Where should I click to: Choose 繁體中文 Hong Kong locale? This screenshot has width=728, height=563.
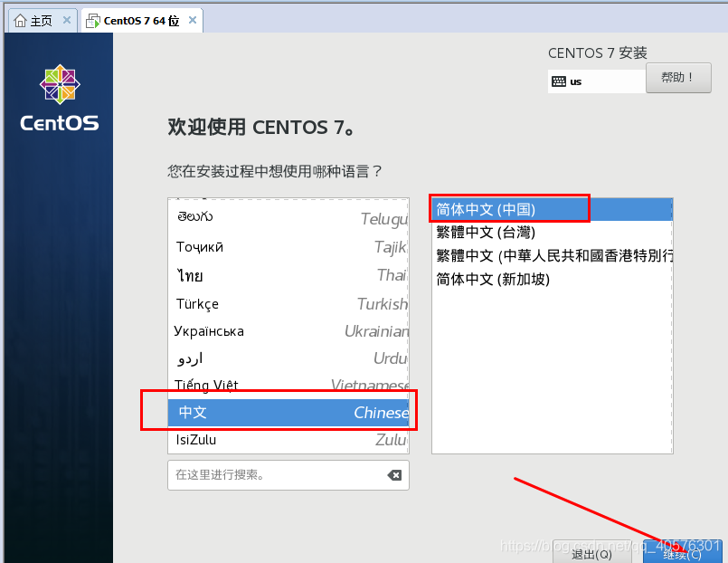tap(552, 255)
